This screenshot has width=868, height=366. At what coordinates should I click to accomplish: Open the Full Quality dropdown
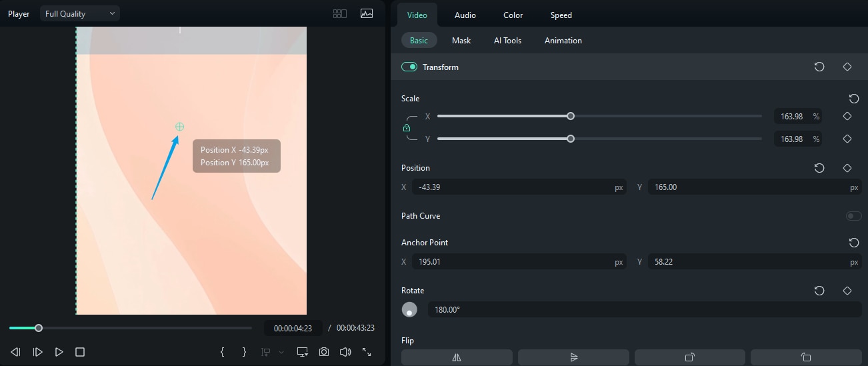80,13
